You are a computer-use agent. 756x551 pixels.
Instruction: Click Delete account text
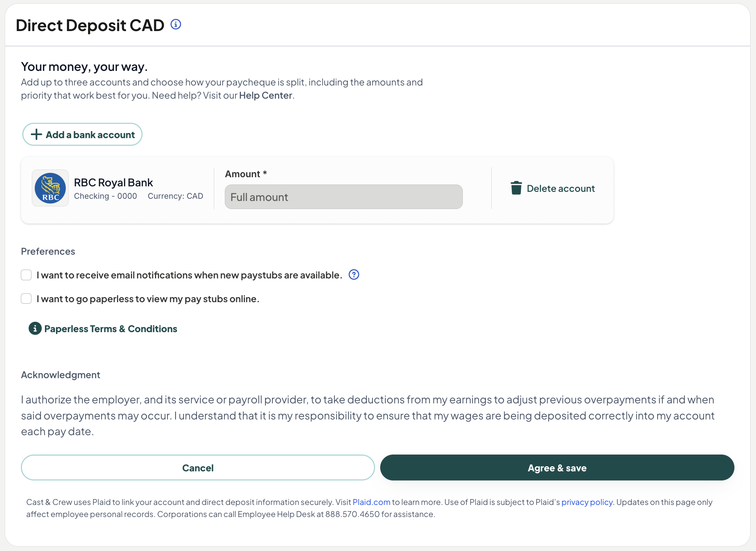(x=561, y=189)
